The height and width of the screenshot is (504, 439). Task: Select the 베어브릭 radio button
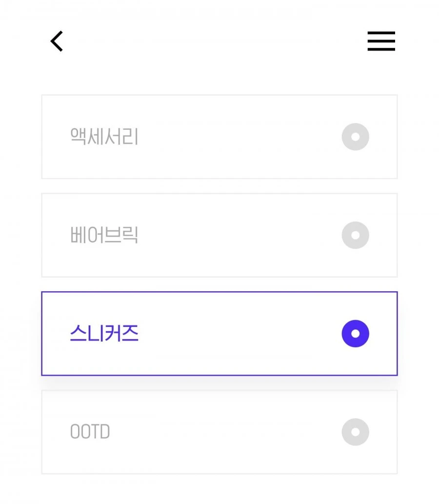coord(355,235)
